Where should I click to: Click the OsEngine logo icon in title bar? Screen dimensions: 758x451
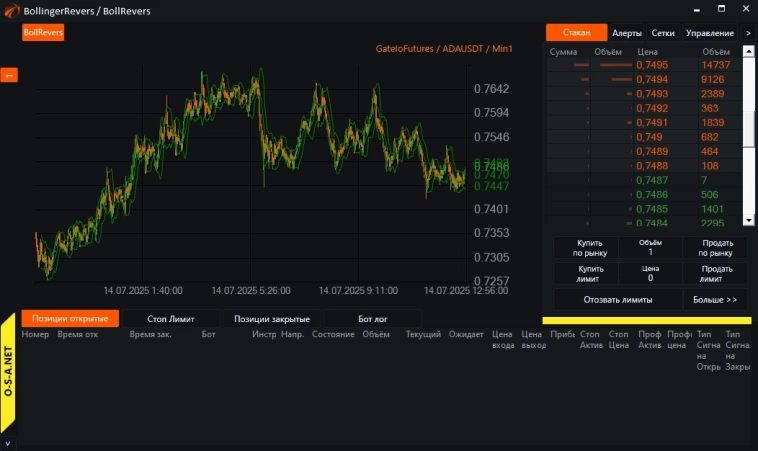[11, 10]
